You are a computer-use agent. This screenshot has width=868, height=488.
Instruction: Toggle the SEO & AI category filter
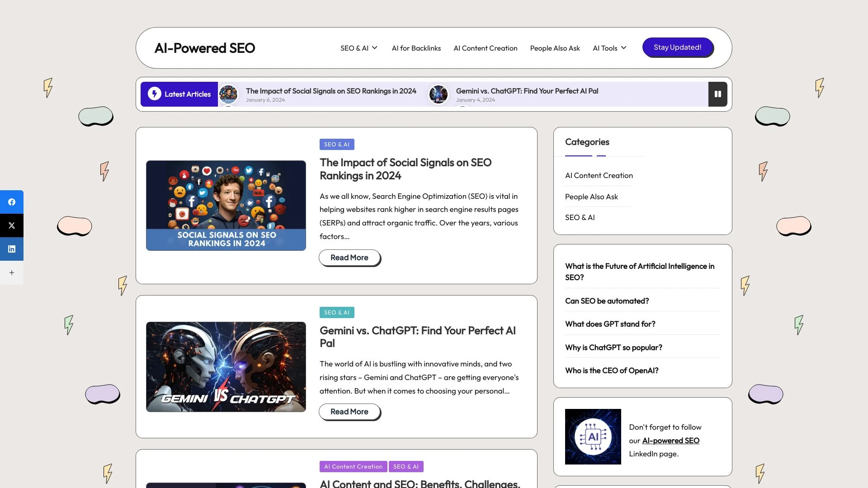point(580,217)
